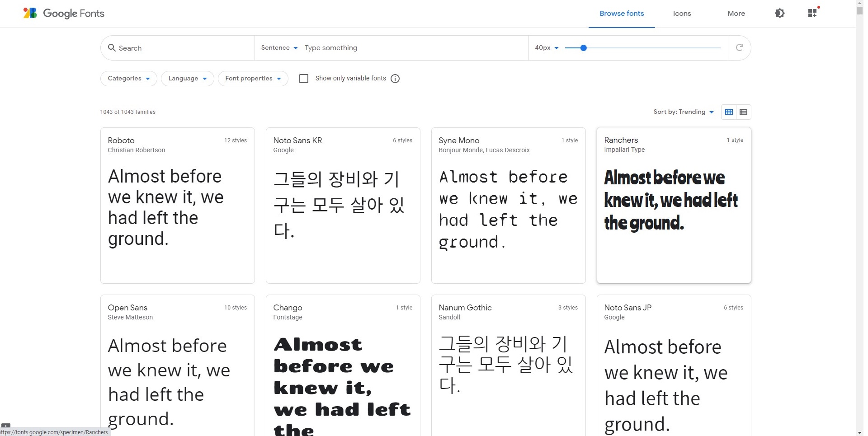This screenshot has width=868, height=436.
Task: Click the font size slider handle
Action: click(x=584, y=47)
